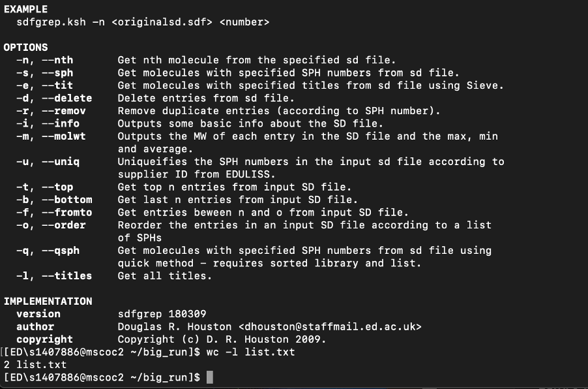
Task: Click the --delete option flag
Action: tap(67, 98)
